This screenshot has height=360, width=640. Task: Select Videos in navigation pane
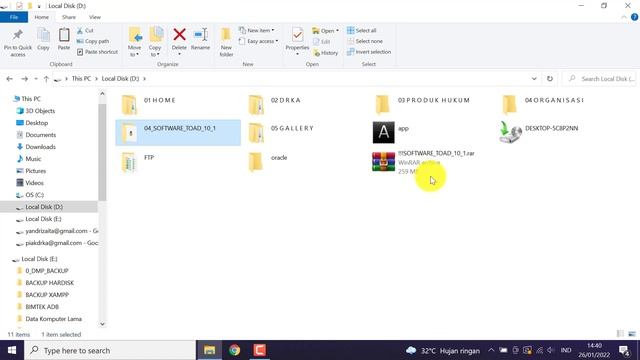[x=34, y=183]
